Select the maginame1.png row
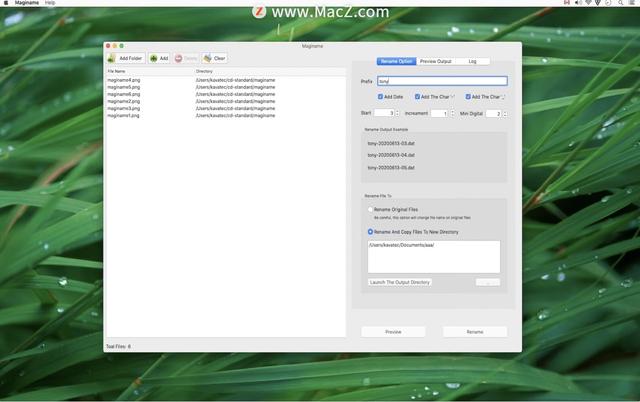Viewport: 640px width, 402px height. [x=225, y=115]
